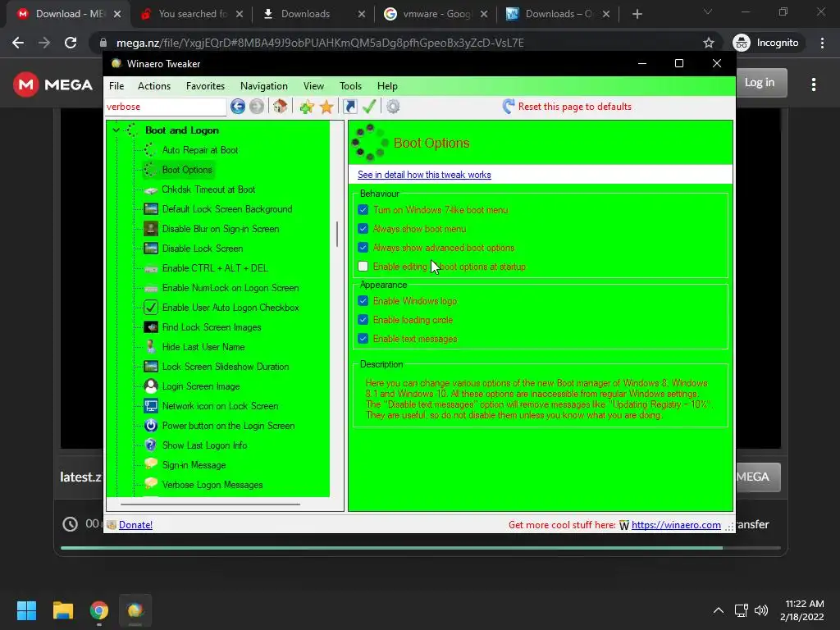This screenshot has width=840, height=630.
Task: Click the shortcut export icon in toolbar
Action: point(349,107)
